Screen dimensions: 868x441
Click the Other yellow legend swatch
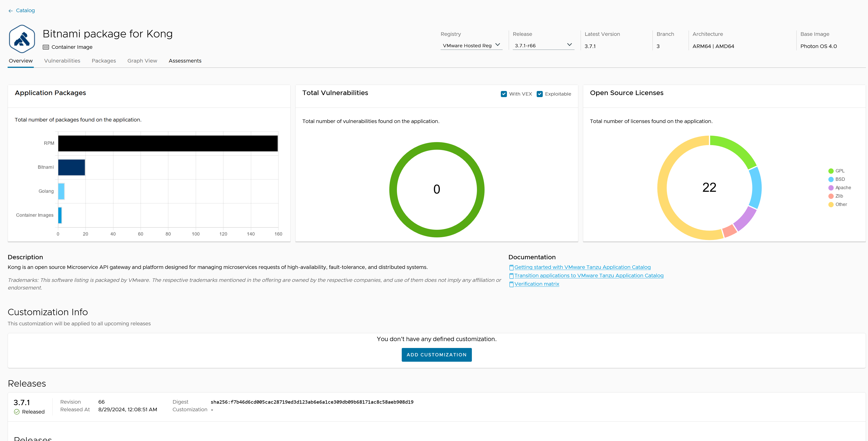(831, 205)
